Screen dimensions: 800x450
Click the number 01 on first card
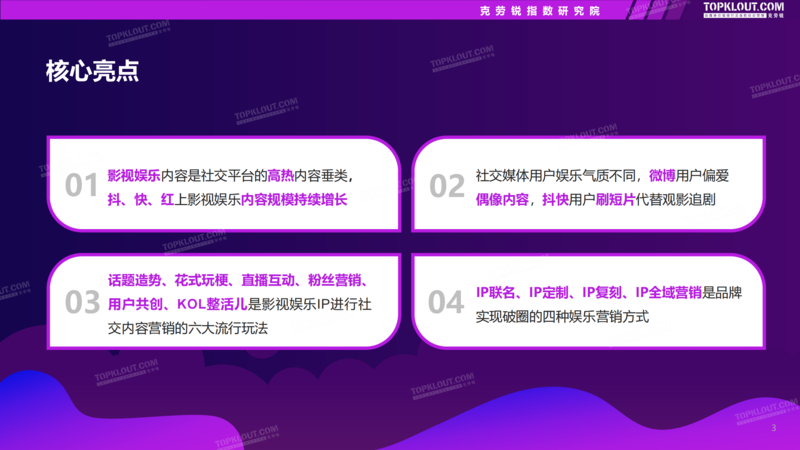pyautogui.click(x=81, y=185)
